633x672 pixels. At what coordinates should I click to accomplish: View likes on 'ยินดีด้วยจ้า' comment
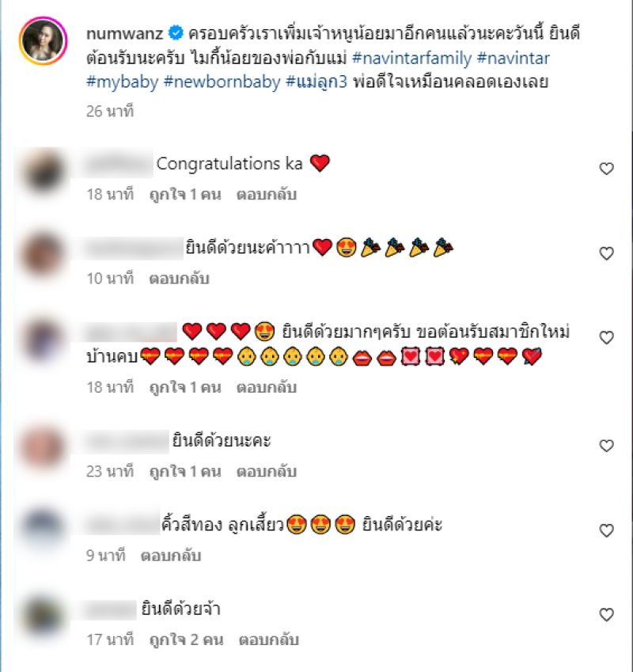(x=186, y=640)
